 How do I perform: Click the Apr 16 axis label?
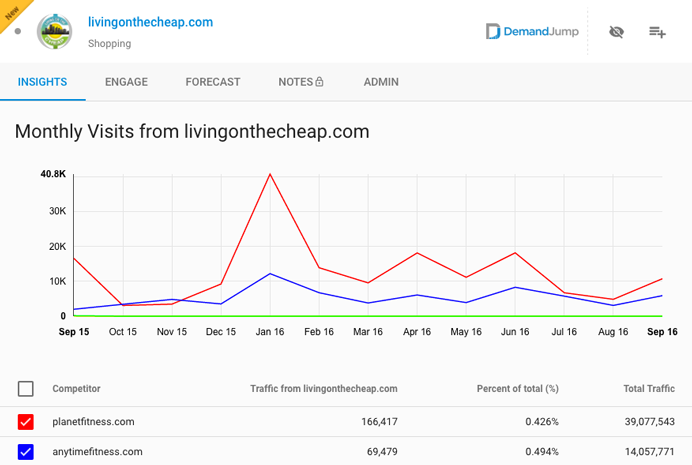tap(417, 332)
